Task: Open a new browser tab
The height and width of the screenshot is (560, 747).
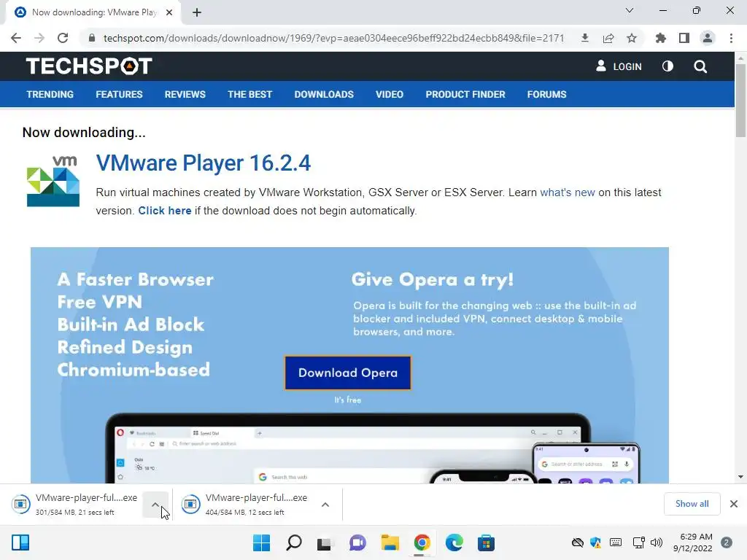Action: (x=197, y=12)
